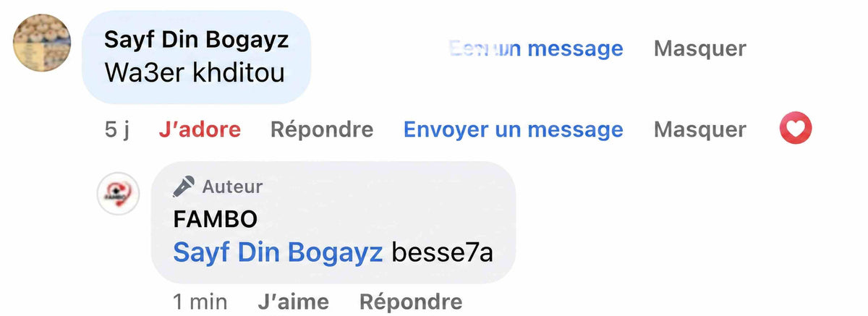Like FAMBO's reply with J'aime

tap(293, 301)
